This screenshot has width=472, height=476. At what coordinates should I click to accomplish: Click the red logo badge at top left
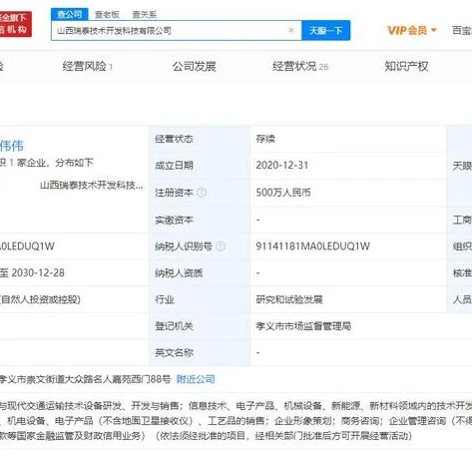click(15, 24)
